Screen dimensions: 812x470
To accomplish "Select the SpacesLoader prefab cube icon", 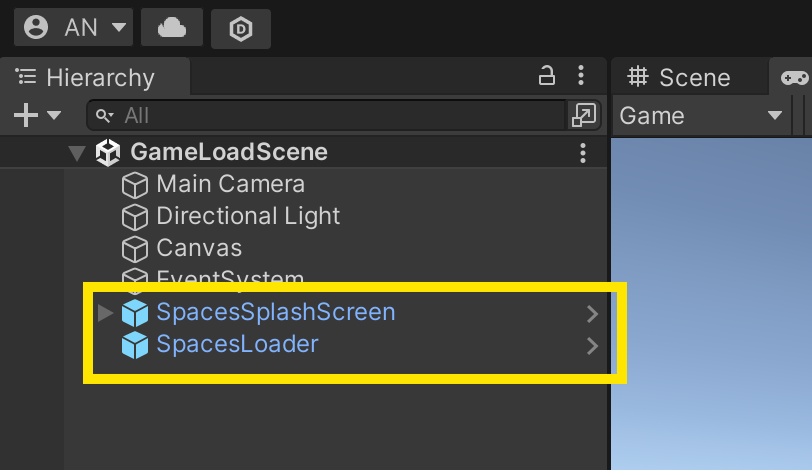I will pyautogui.click(x=134, y=345).
